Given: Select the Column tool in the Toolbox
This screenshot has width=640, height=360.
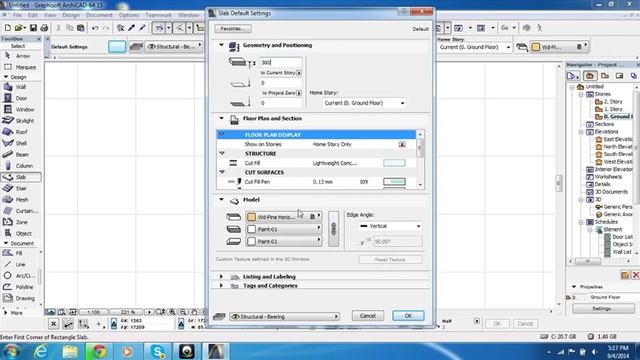Looking at the screenshot, I should pos(20,166).
